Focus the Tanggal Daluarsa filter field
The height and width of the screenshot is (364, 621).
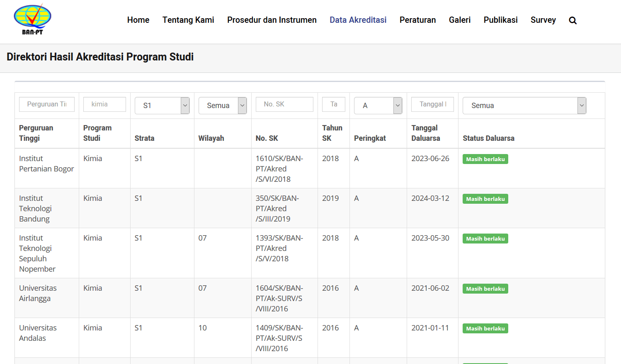coord(432,104)
